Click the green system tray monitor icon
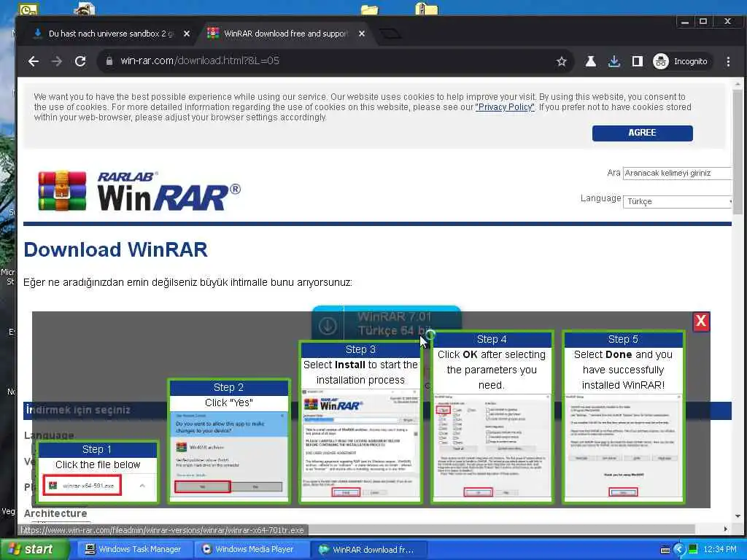 coord(693,549)
